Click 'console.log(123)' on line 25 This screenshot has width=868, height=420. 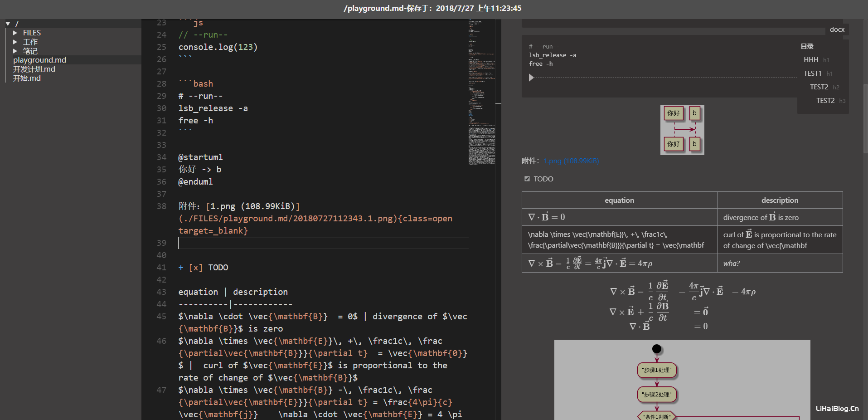(x=218, y=47)
